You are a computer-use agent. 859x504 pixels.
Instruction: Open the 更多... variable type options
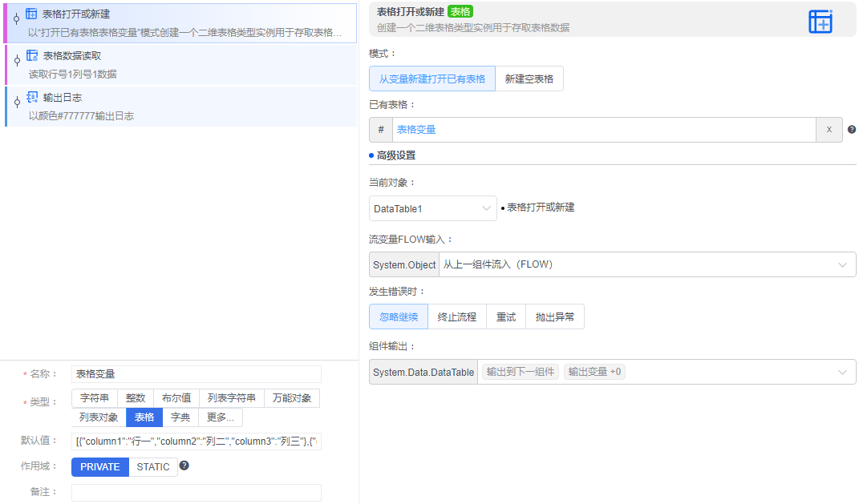(219, 417)
